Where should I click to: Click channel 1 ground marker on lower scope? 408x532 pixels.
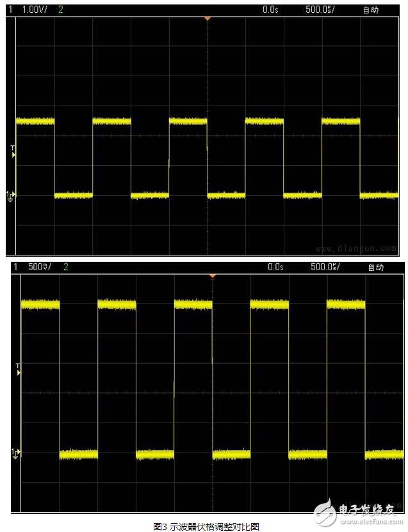point(15,453)
